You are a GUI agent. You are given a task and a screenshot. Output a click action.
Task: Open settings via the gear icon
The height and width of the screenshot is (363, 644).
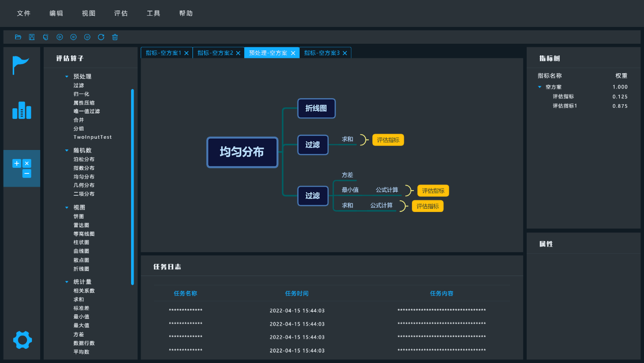point(22,339)
